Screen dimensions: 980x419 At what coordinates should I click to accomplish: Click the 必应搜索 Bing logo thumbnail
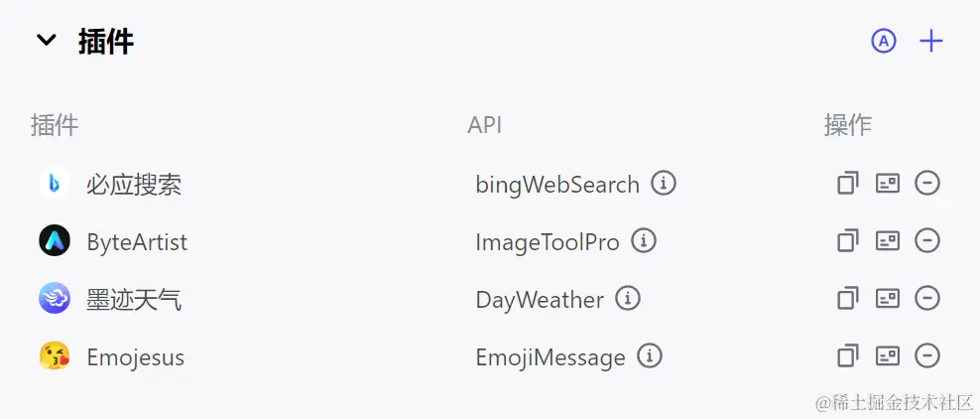(x=54, y=184)
